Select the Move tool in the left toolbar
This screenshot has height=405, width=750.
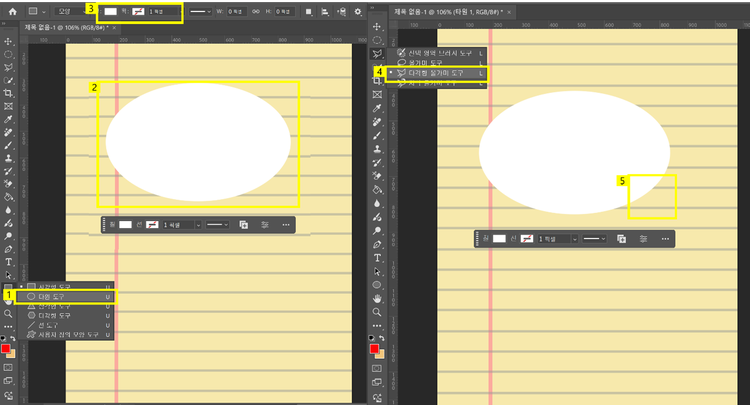pos(8,42)
